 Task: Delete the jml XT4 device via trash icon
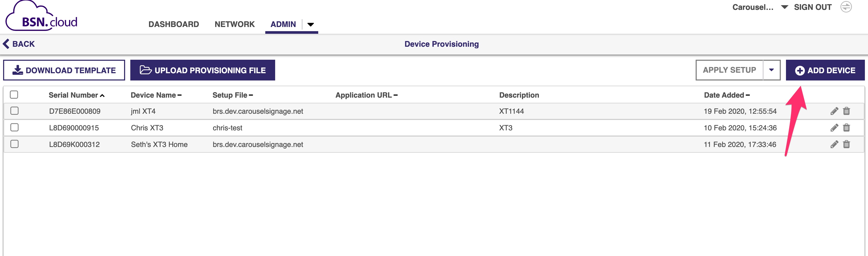(x=846, y=111)
